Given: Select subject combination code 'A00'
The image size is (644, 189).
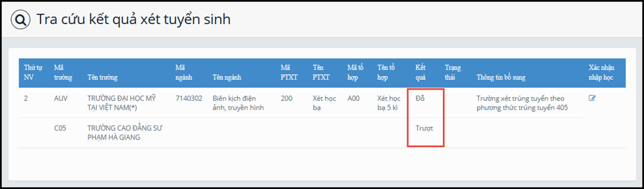Looking at the screenshot, I should tap(353, 98).
